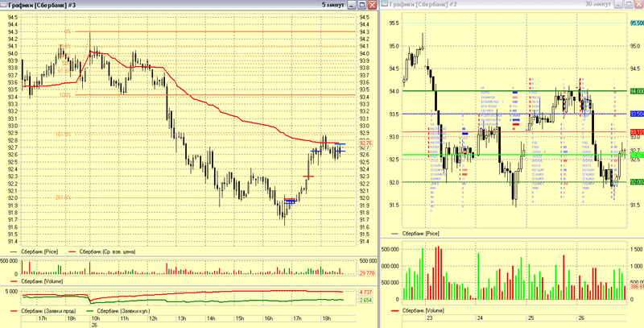Viewport: 644px width, 328px height.
Task: Click the chart icon in the Сбербанк #2 title bar
Action: pos(385,5)
